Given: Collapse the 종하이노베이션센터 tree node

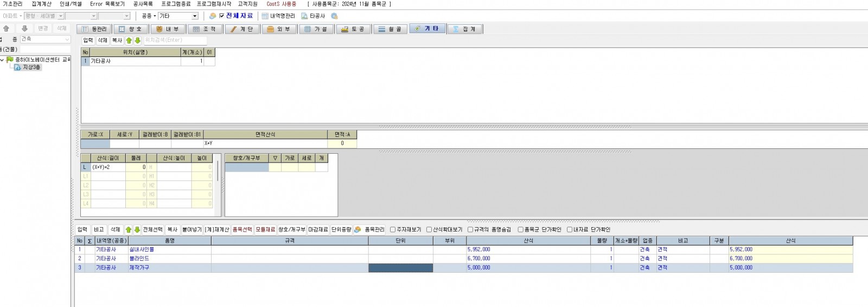Looking at the screenshot, I should coord(3,60).
